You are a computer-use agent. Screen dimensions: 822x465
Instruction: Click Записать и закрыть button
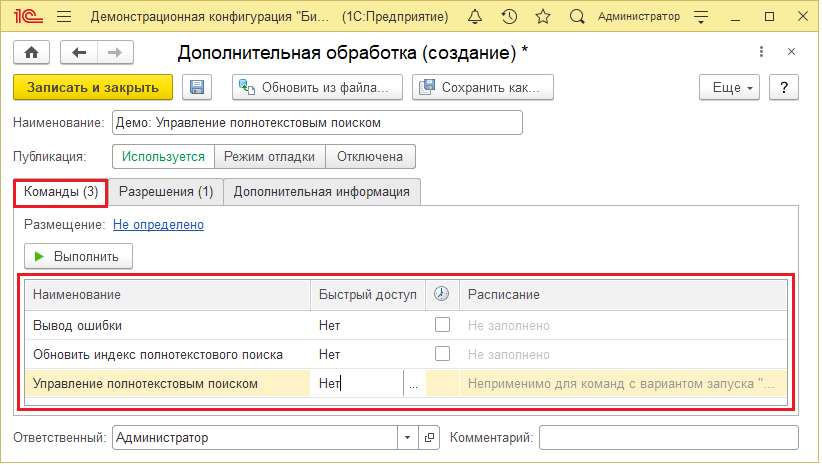coord(93,87)
